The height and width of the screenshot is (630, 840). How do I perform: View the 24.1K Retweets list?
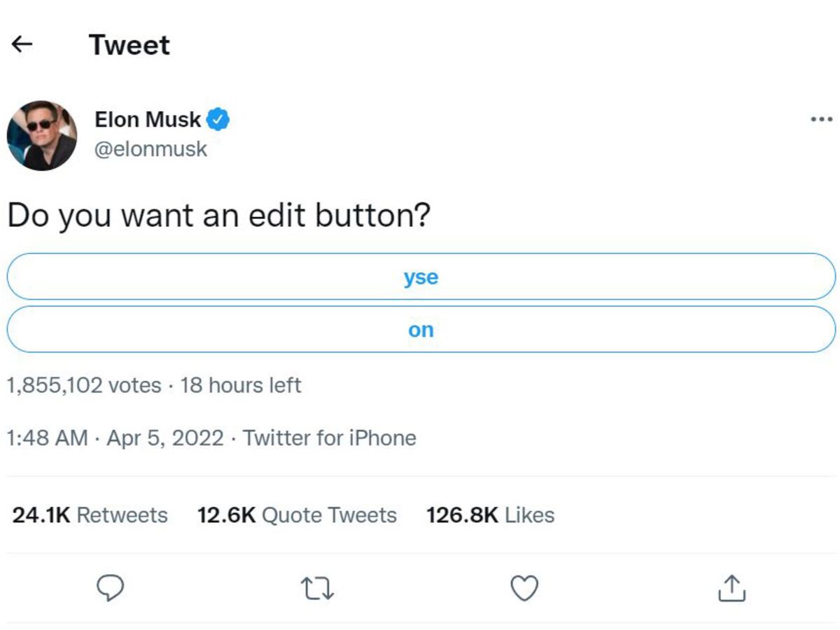(90, 515)
